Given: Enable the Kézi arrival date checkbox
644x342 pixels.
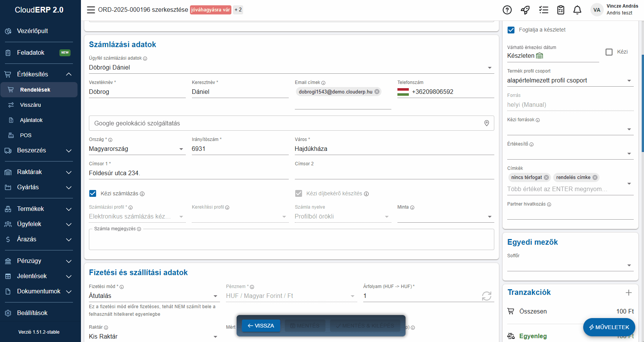Looking at the screenshot, I should click(x=609, y=52).
